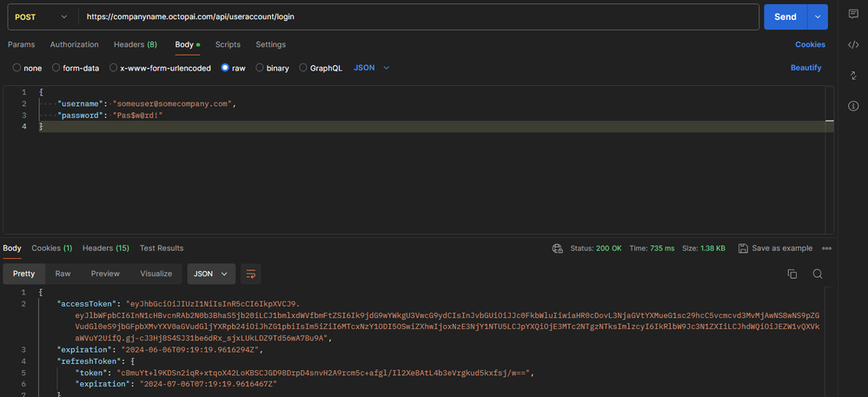Viewport: 868px width, 397px height.
Task: Expand the Send button dropdown arrow
Action: (x=818, y=17)
